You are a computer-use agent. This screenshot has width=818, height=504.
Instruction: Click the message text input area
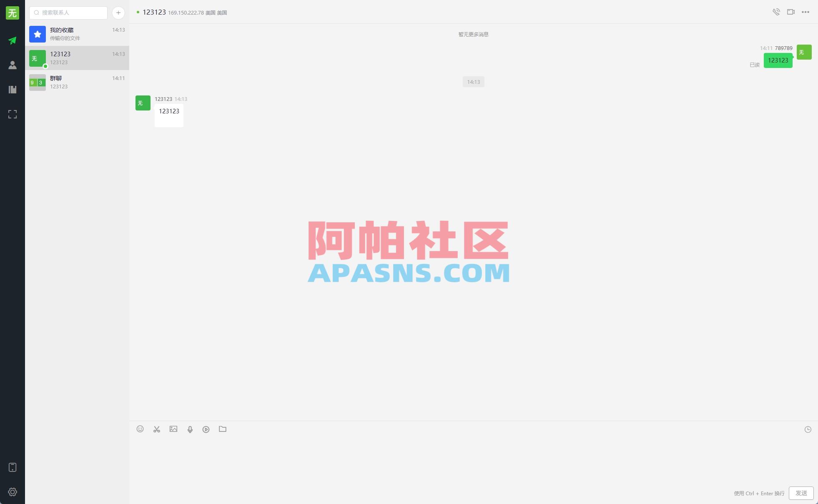click(x=474, y=461)
